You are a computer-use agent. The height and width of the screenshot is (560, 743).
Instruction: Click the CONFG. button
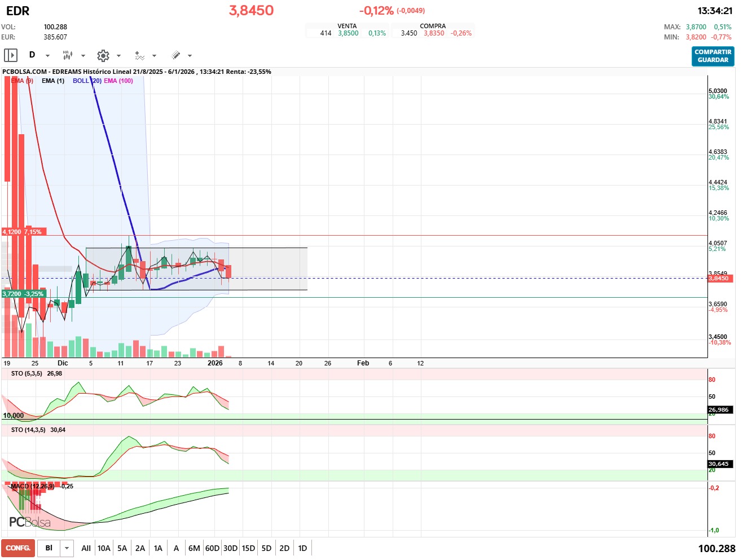(18, 548)
